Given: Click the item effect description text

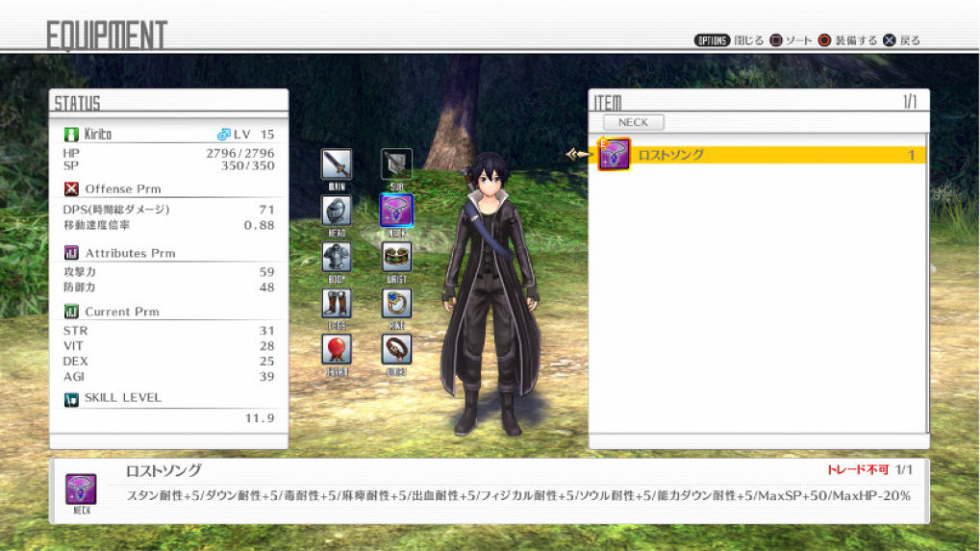Looking at the screenshot, I should click(518, 495).
